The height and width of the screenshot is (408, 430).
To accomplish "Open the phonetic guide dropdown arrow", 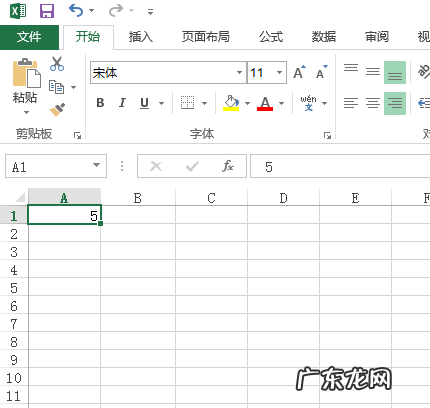I will [324, 103].
